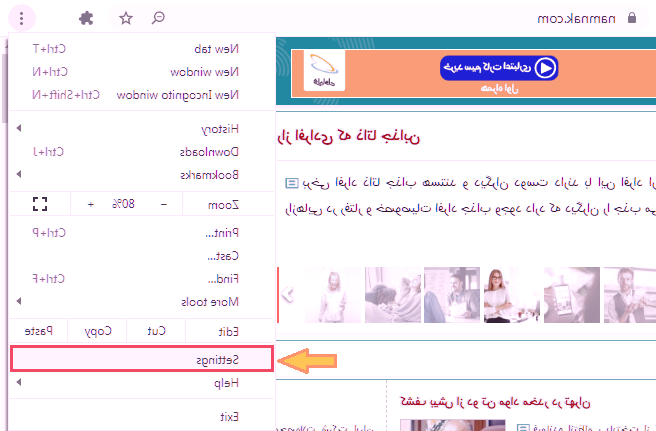656x431 pixels.
Task: Open the Extensions puzzle-piece icon
Action: (86, 18)
